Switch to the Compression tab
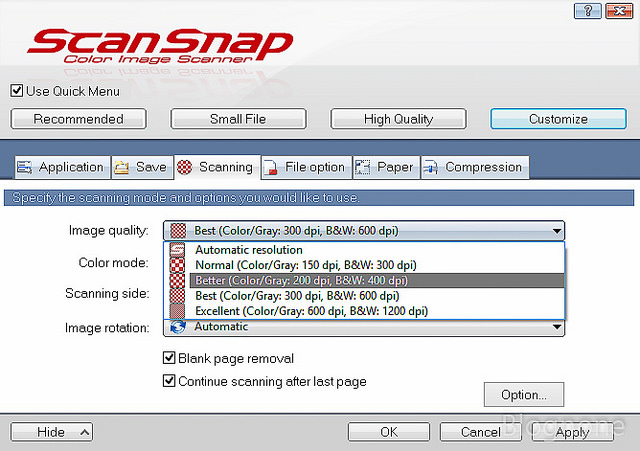Viewport: 640px width, 451px height. 475,167
